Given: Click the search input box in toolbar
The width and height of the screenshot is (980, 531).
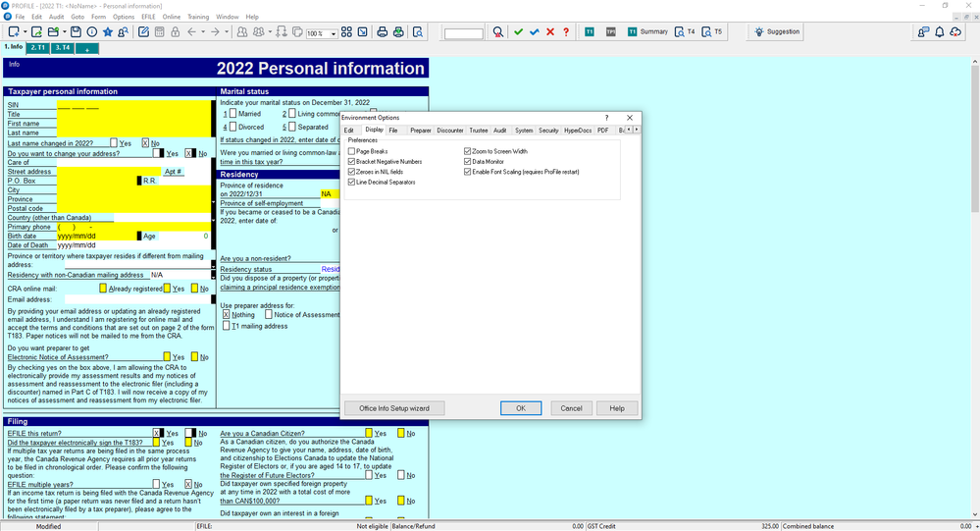Looking at the screenshot, I should tap(463, 33).
